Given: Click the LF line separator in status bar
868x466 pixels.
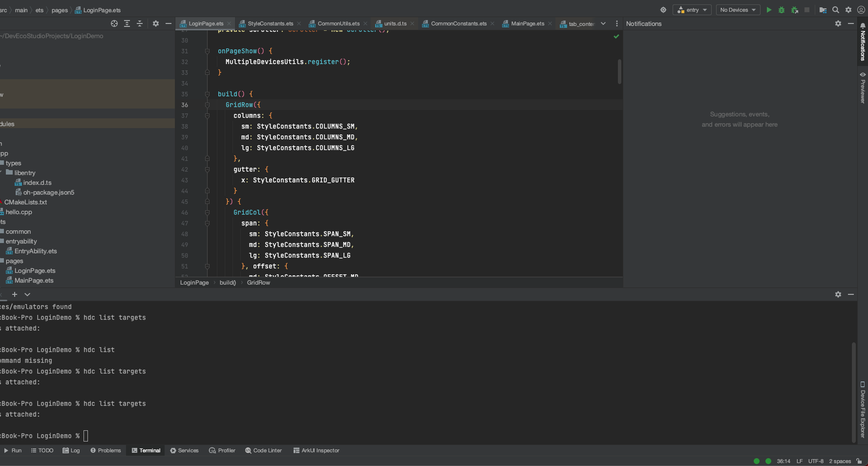Looking at the screenshot, I should point(800,461).
